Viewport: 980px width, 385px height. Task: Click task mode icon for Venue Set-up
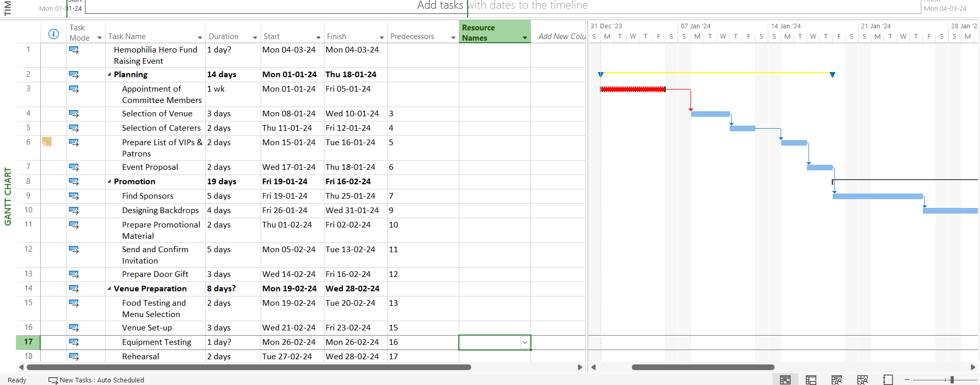[x=74, y=328]
